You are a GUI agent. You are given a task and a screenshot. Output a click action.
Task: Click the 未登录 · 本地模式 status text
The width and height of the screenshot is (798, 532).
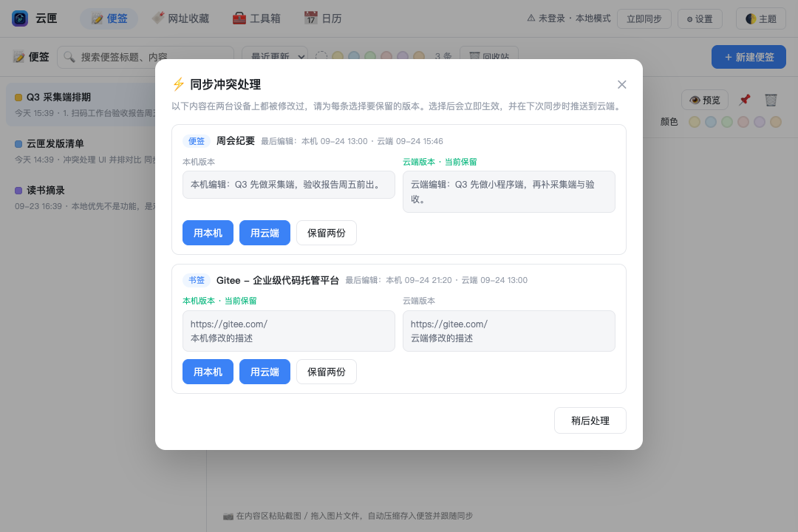[568, 18]
